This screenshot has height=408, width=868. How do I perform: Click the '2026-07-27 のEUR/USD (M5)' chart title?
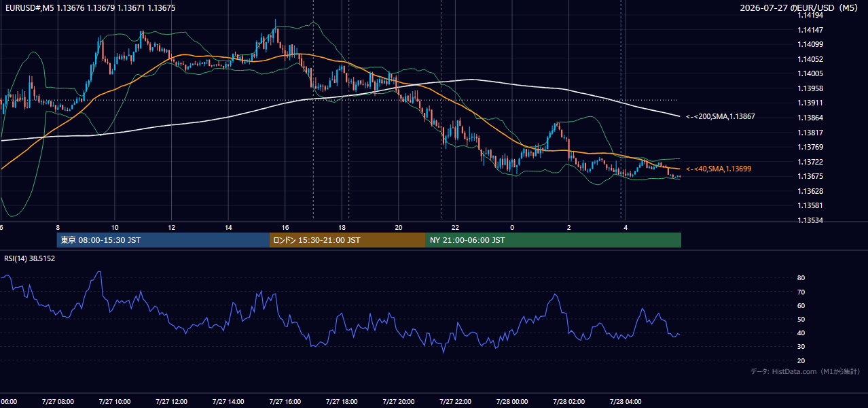click(x=799, y=8)
